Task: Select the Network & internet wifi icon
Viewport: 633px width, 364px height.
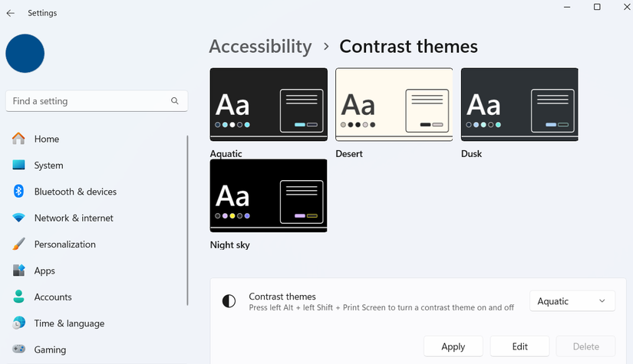Action: point(19,218)
